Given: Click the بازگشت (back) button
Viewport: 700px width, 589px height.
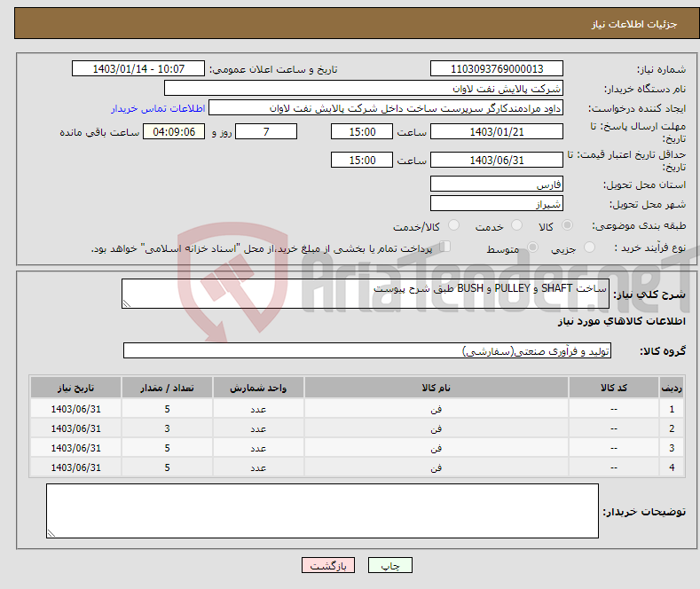Looking at the screenshot, I should (328, 565).
